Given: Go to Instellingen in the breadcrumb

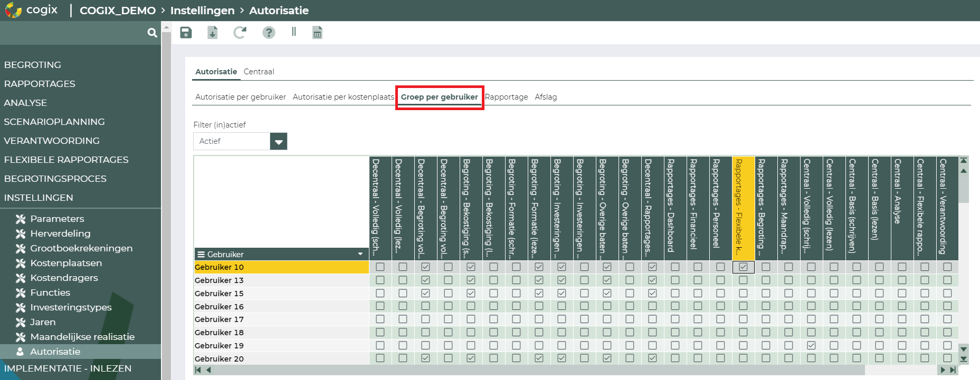Looking at the screenshot, I should (202, 11).
